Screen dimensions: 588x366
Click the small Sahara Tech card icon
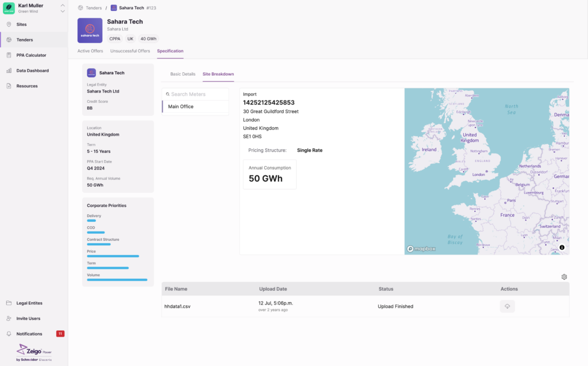91,73
